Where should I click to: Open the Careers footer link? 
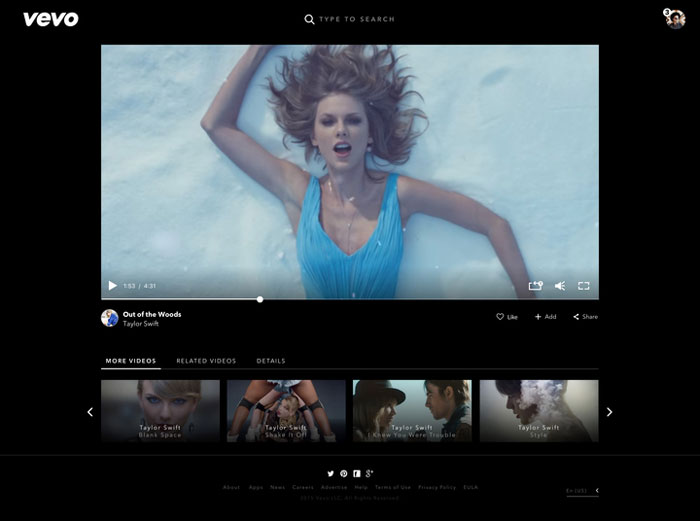click(x=303, y=487)
